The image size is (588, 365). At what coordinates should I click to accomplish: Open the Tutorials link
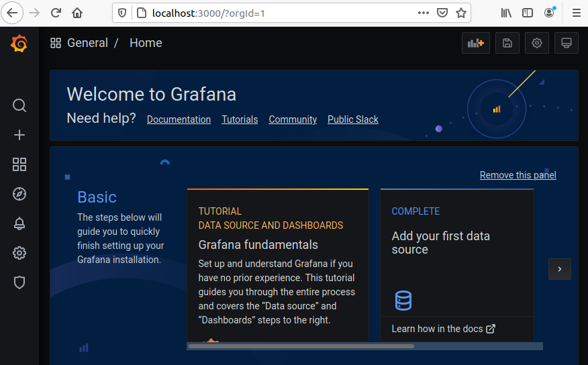click(240, 119)
